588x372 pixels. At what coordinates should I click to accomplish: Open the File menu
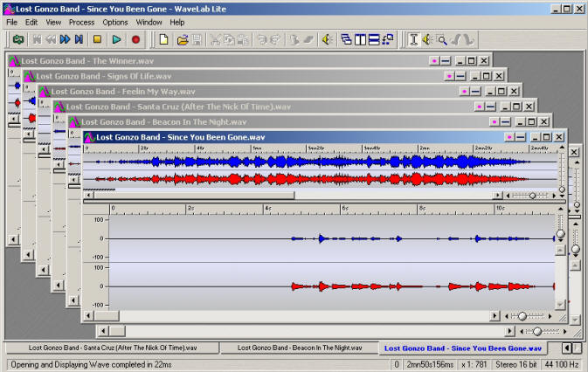coord(11,23)
